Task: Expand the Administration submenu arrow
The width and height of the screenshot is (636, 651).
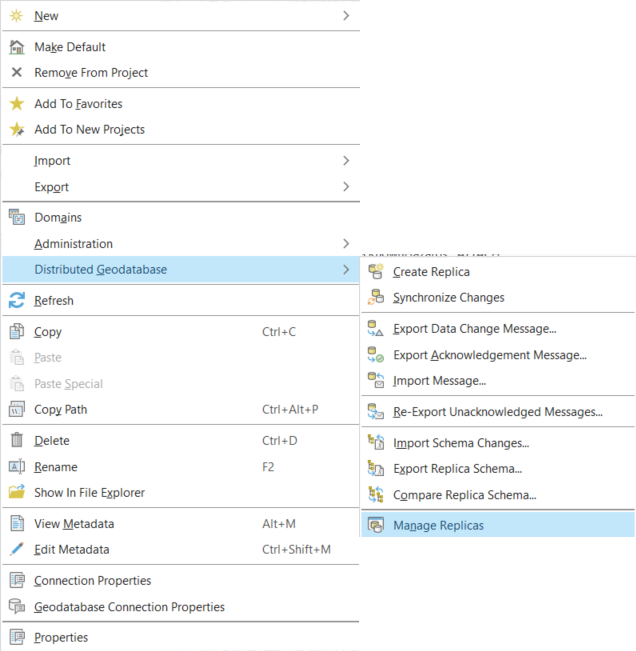Action: [x=346, y=244]
